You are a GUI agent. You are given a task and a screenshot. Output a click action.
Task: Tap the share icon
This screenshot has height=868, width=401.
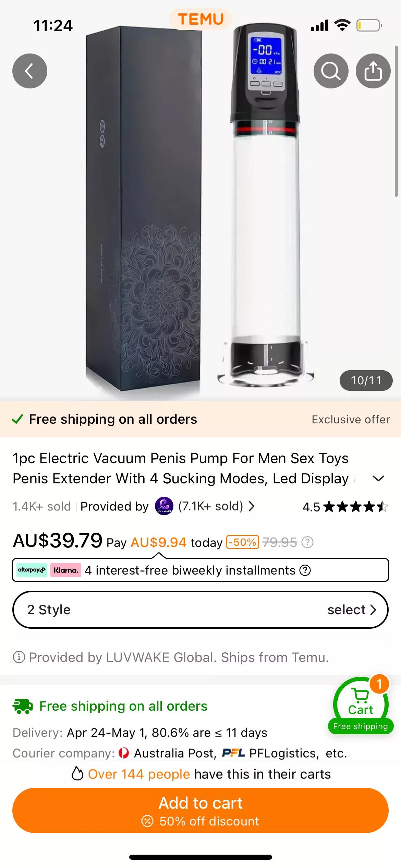point(373,71)
